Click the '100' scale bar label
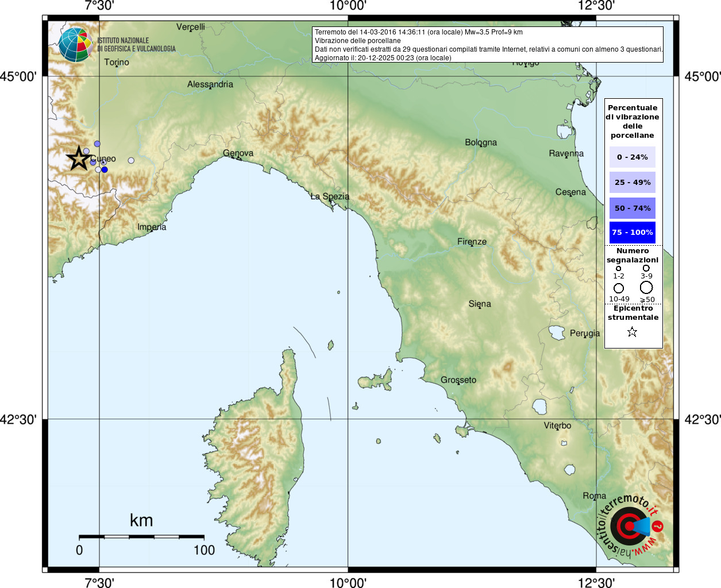 204,550
